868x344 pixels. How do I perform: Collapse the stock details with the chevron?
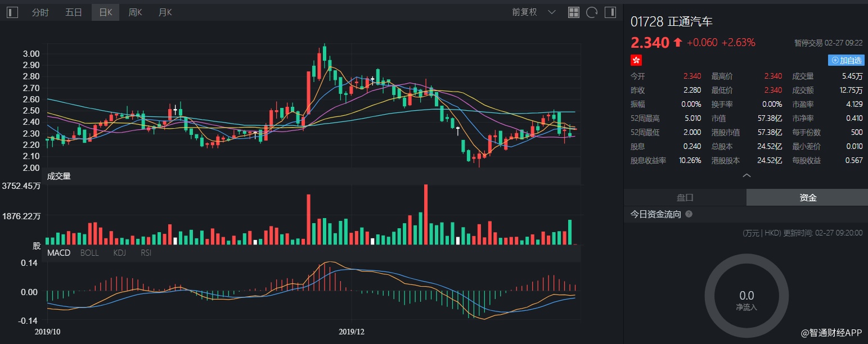[746, 176]
